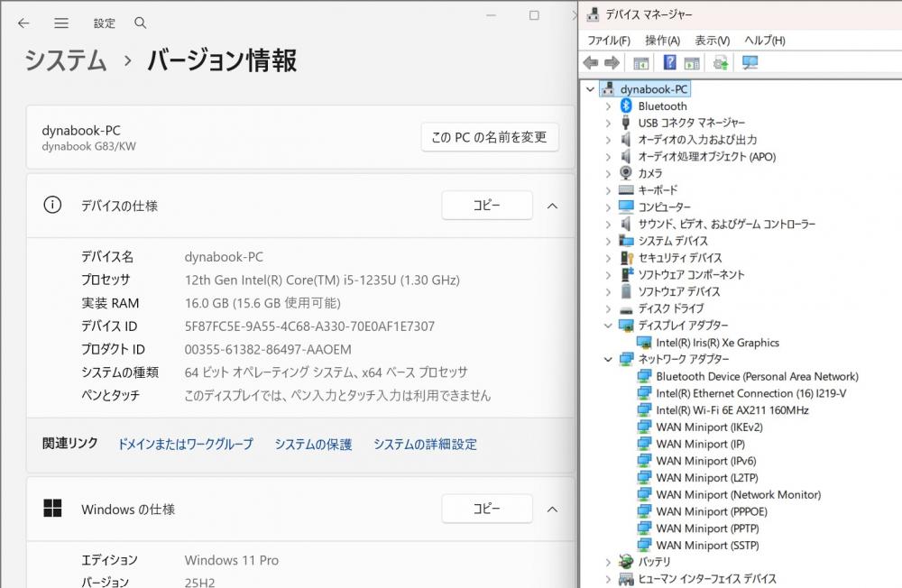
Task: Click action pane toolbar icon next to help
Action: pos(692,63)
